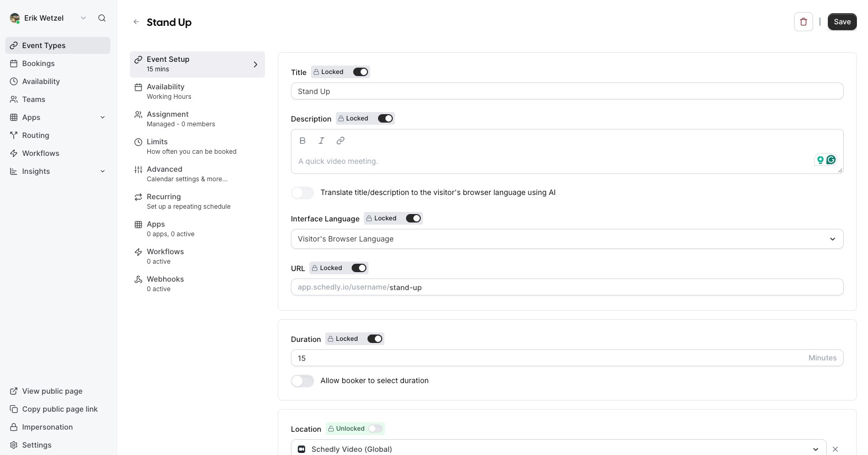Click the Erik Wetzel avatar picture
The image size is (868, 455).
tap(15, 18)
